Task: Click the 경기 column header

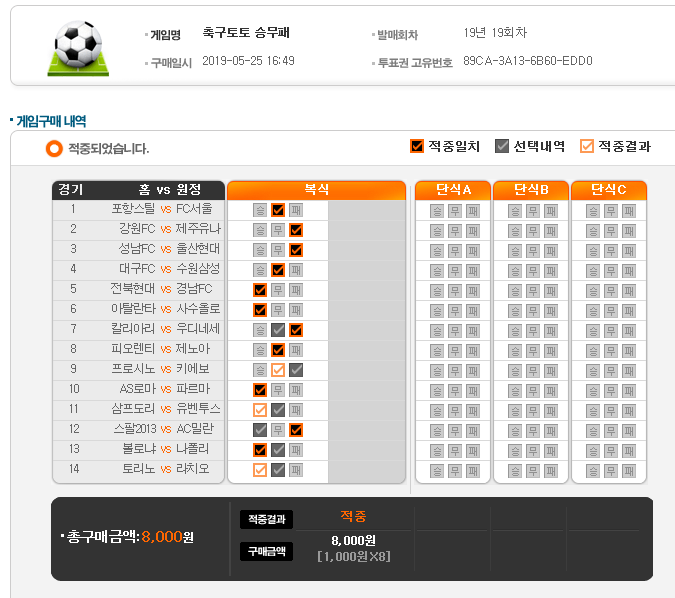Action: 71,189
